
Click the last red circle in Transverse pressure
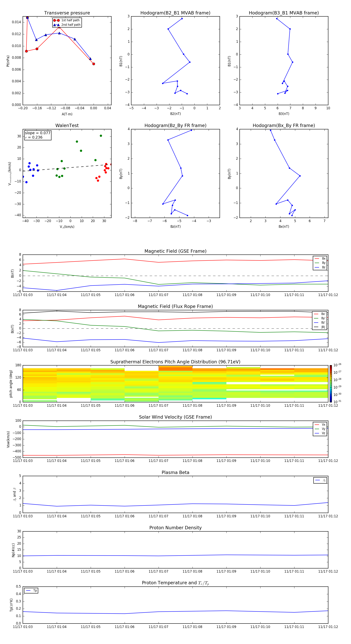click(x=94, y=64)
